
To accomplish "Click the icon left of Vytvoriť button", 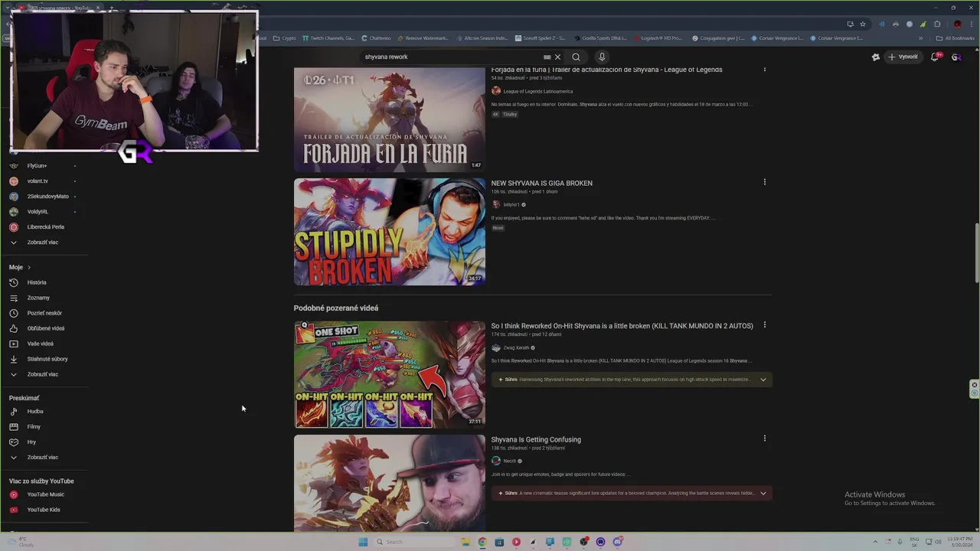I will click(876, 57).
